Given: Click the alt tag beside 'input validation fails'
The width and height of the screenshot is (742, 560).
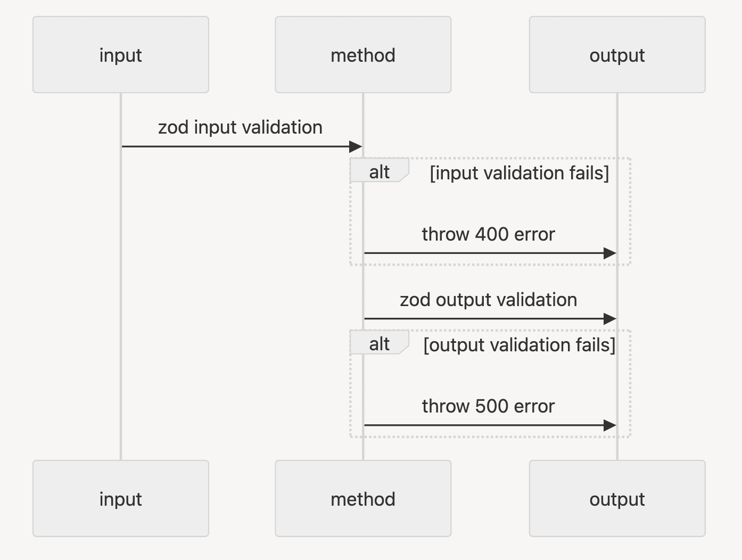Looking at the screenshot, I should pyautogui.click(x=379, y=172).
